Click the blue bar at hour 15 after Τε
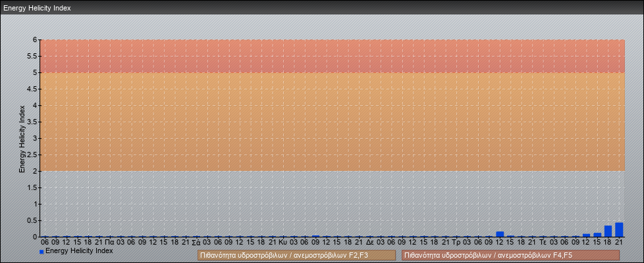The height and width of the screenshot is (263, 644). click(x=597, y=235)
